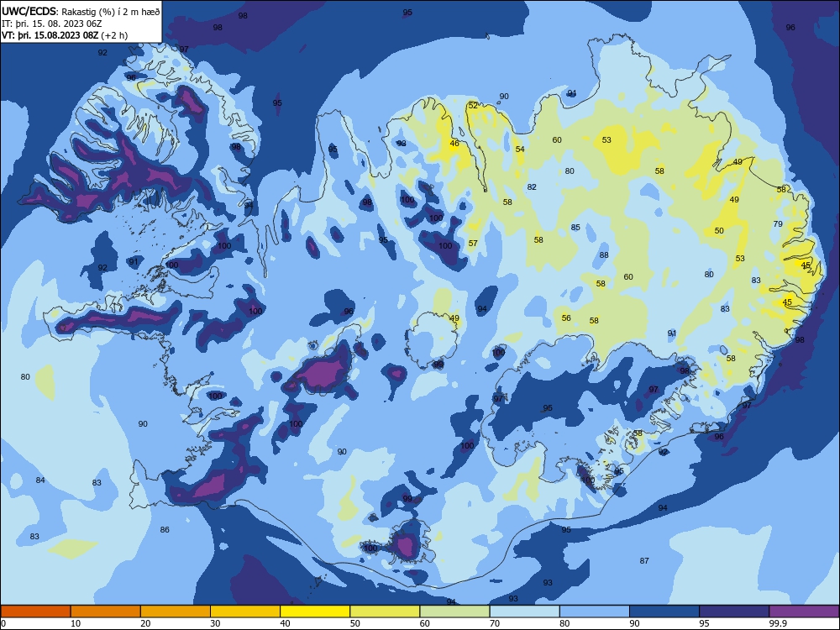This screenshot has height=630, width=840.
Task: Select the '85' humidity value on the map
Action: click(575, 227)
